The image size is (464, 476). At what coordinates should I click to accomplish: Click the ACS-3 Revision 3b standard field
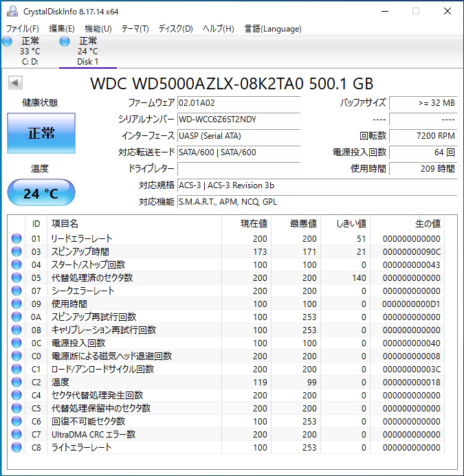click(317, 185)
